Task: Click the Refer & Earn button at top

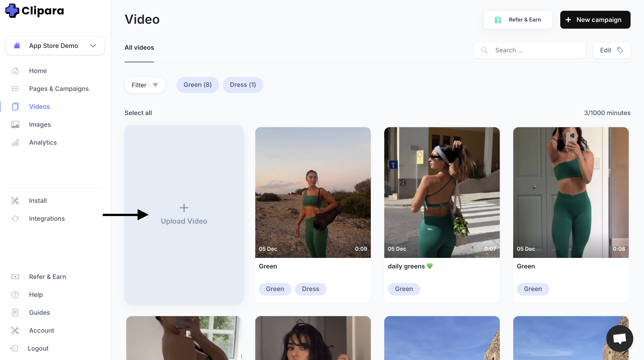Action: (x=518, y=20)
